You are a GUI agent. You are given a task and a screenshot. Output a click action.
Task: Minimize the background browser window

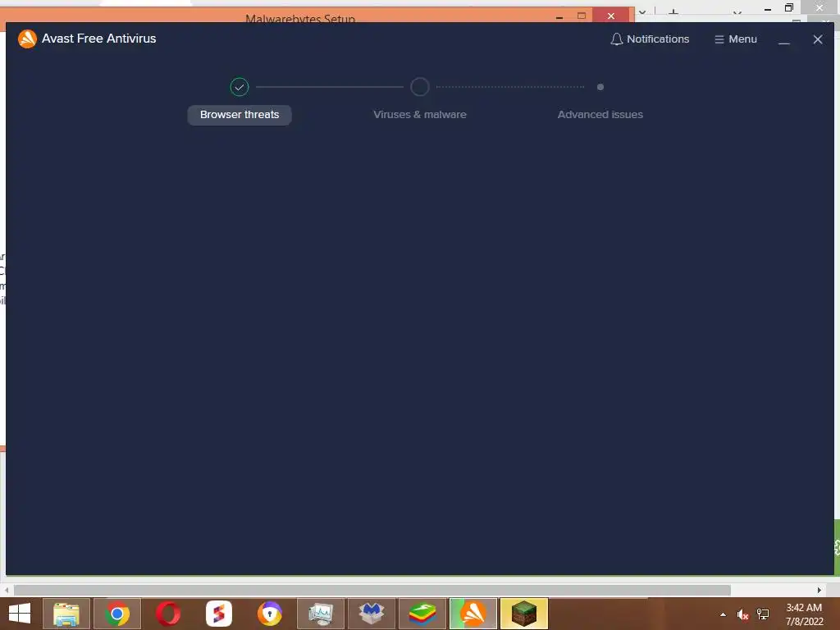[x=768, y=8]
